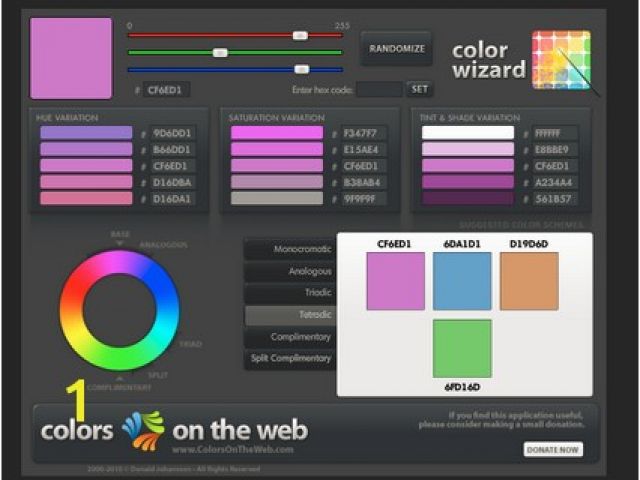Image resolution: width=640 pixels, height=480 pixels.
Task: Click the SET hex code button
Action: (x=420, y=89)
